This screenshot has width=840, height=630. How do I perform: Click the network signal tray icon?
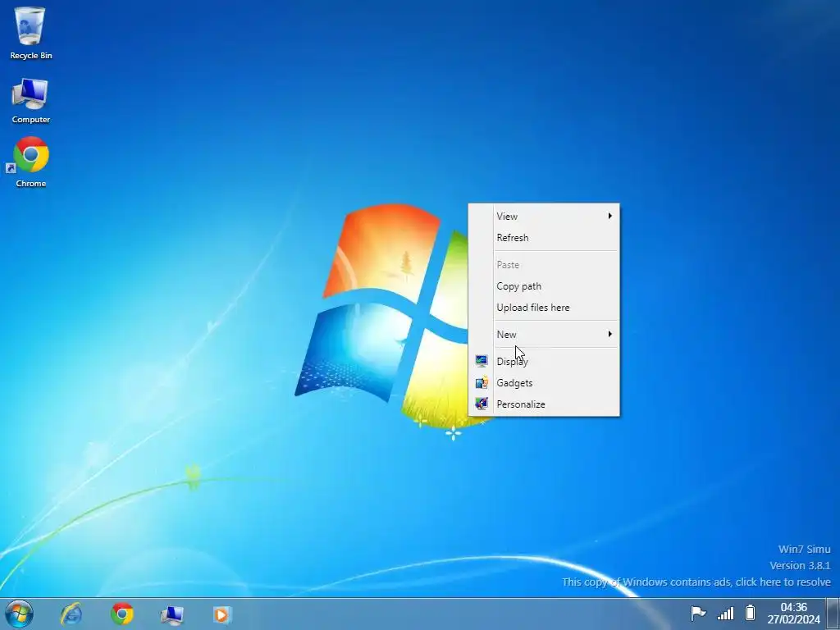(725, 613)
